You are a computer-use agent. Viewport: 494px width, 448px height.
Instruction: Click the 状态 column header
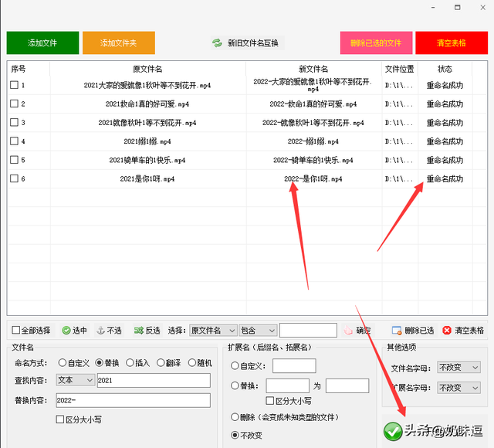(445, 69)
